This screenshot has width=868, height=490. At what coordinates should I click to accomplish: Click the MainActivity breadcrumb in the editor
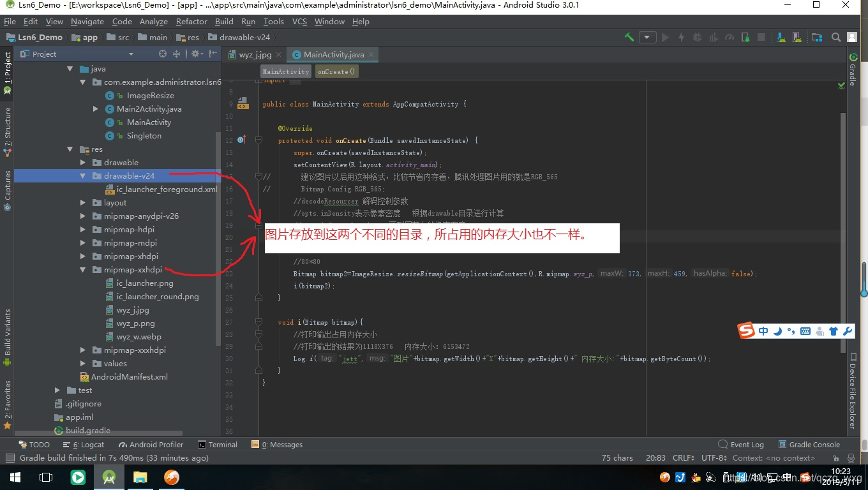[x=285, y=71]
